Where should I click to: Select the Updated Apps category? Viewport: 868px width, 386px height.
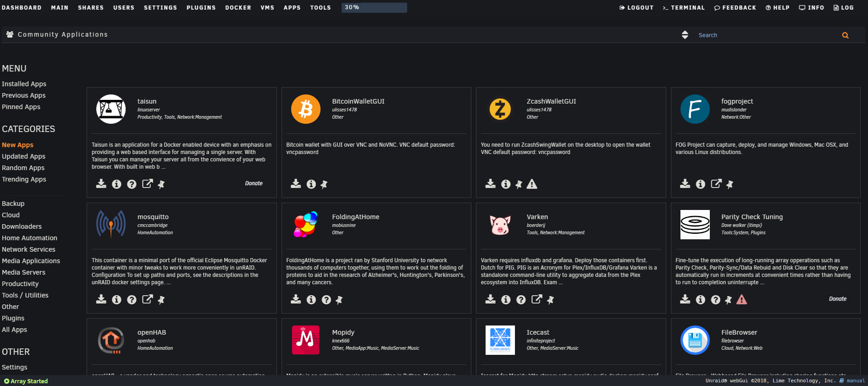point(23,156)
